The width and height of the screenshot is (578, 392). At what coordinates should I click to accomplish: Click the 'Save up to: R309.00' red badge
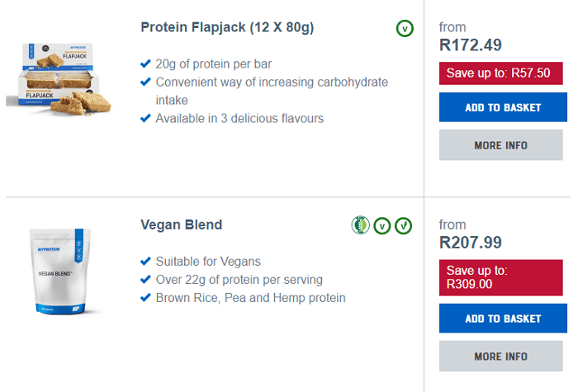pos(500,276)
